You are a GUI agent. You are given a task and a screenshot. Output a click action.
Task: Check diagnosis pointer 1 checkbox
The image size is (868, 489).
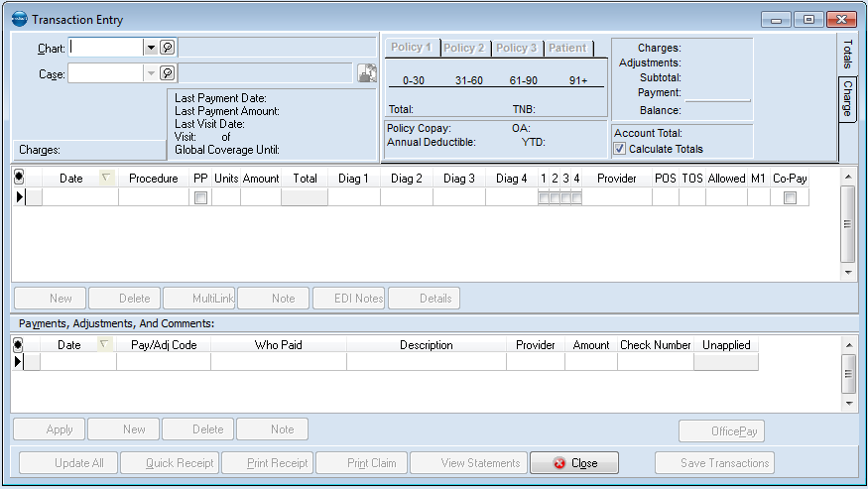click(x=544, y=197)
